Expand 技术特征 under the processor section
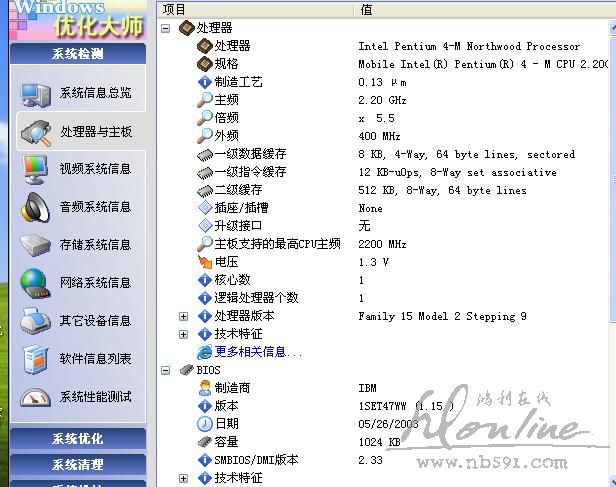 click(x=183, y=334)
